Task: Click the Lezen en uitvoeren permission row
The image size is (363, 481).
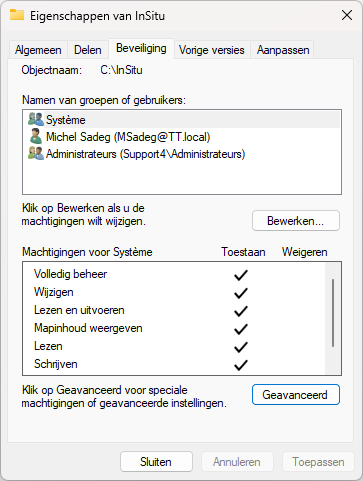Action: 174,310
